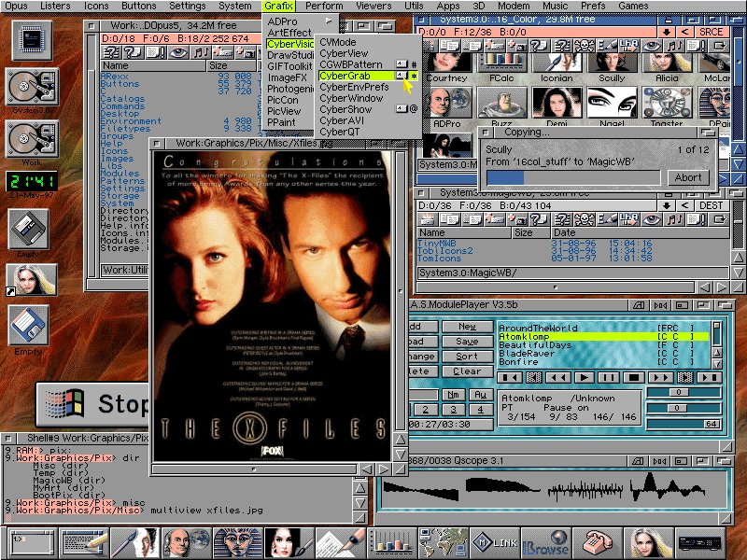Click the < parent button in MagicWB lister
The image size is (747, 560).
685,205
